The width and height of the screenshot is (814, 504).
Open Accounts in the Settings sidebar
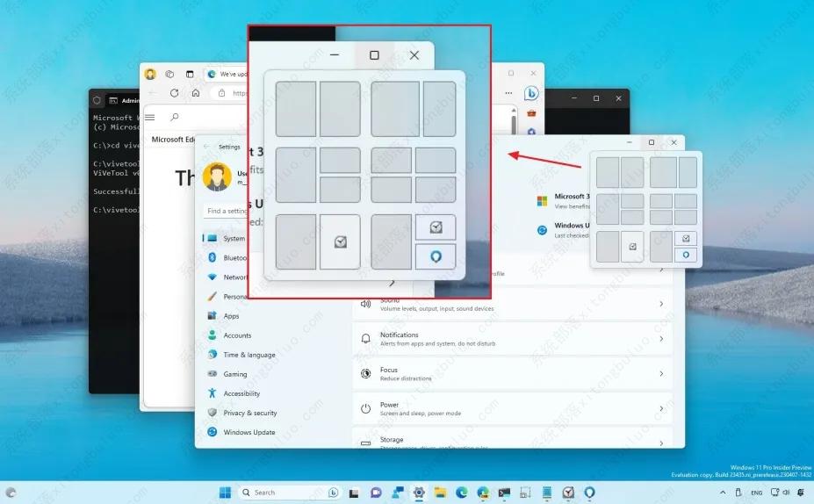click(229, 335)
